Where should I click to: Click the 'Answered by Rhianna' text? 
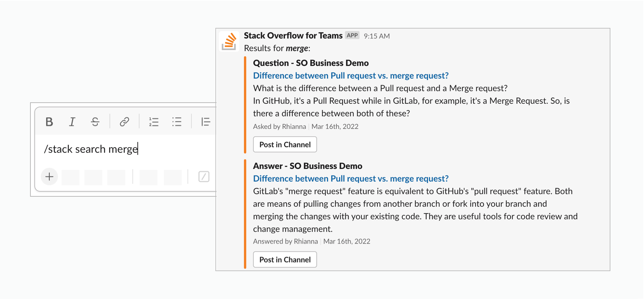285,241
